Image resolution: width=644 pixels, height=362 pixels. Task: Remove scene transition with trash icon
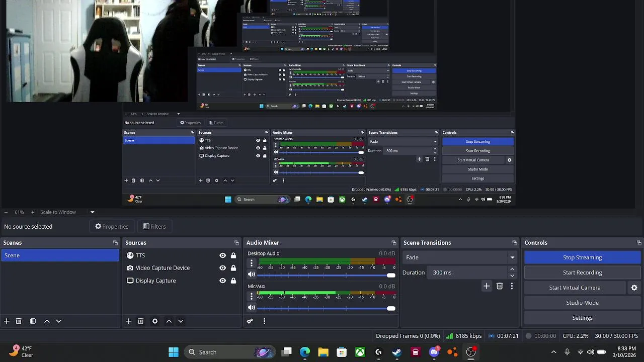[x=500, y=286]
